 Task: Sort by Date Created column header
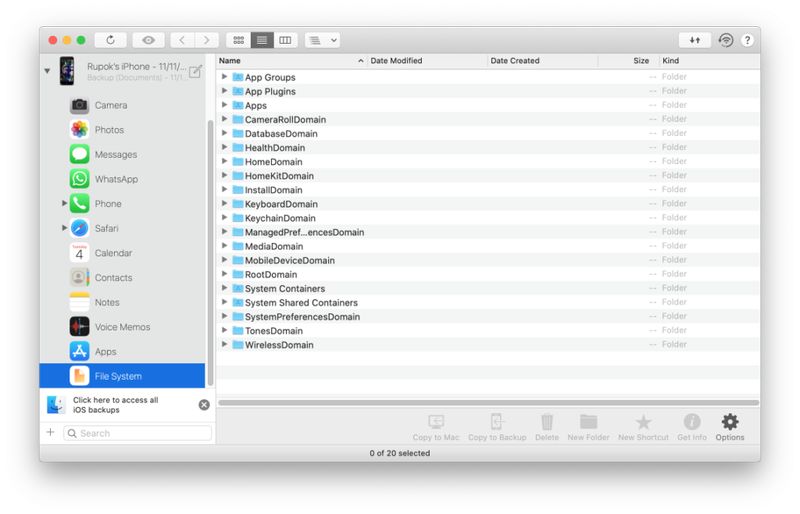click(x=543, y=61)
